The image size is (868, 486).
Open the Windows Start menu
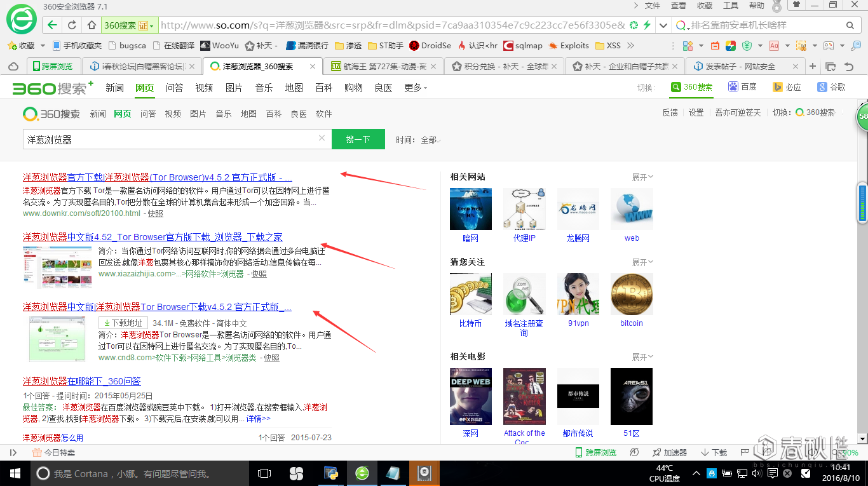[15, 473]
